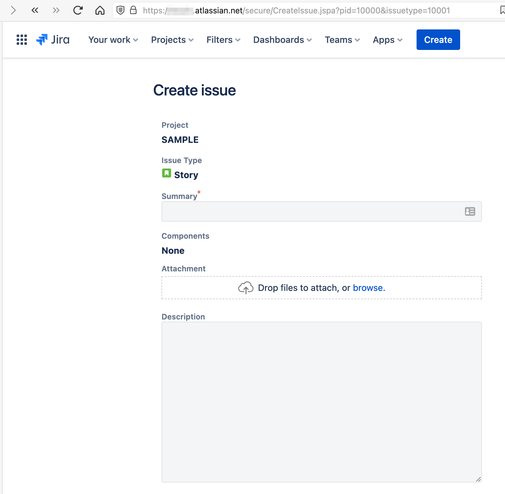Expand the Your work dropdown
Image resolution: width=505 pixels, height=494 pixels.
pyautogui.click(x=113, y=40)
